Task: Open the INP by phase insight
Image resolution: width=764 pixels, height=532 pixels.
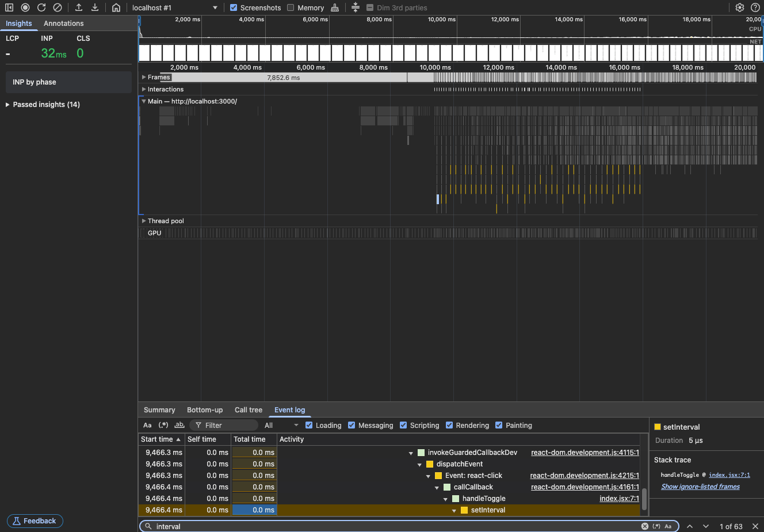Action: (x=68, y=82)
